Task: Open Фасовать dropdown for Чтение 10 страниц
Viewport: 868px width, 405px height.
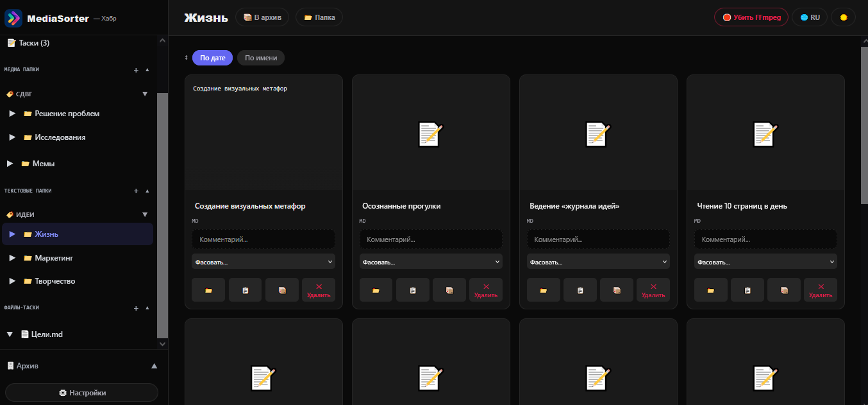Action: pos(765,261)
